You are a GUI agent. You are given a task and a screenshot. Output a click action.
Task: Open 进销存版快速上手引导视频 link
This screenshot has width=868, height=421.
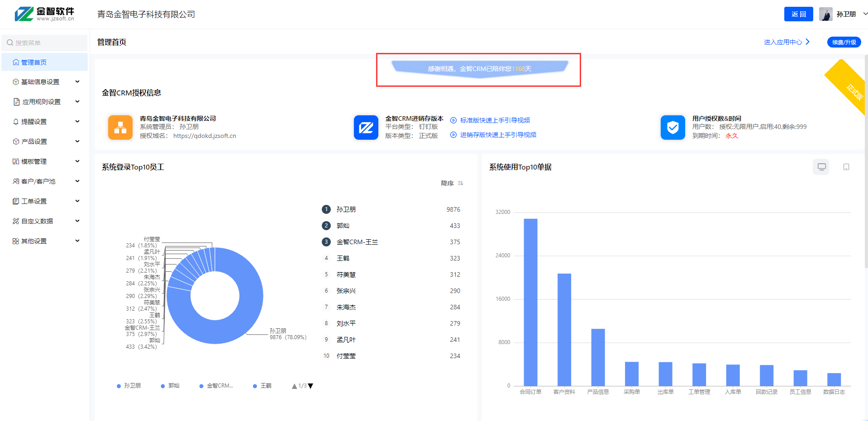tap(498, 135)
